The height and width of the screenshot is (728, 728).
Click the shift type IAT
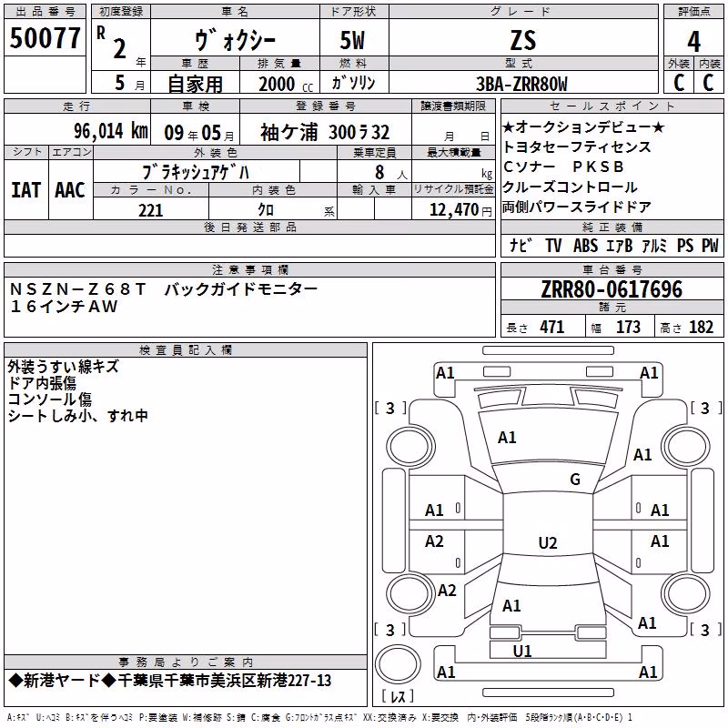click(x=26, y=190)
